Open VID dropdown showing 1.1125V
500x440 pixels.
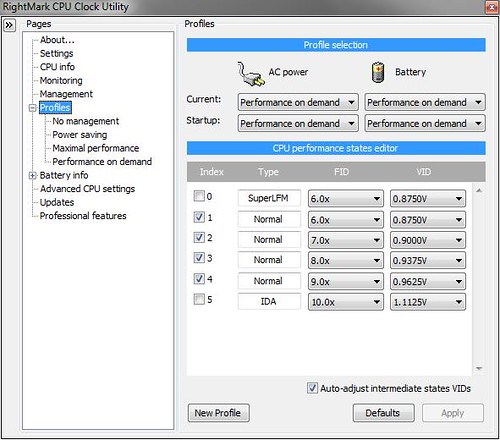coord(428,302)
